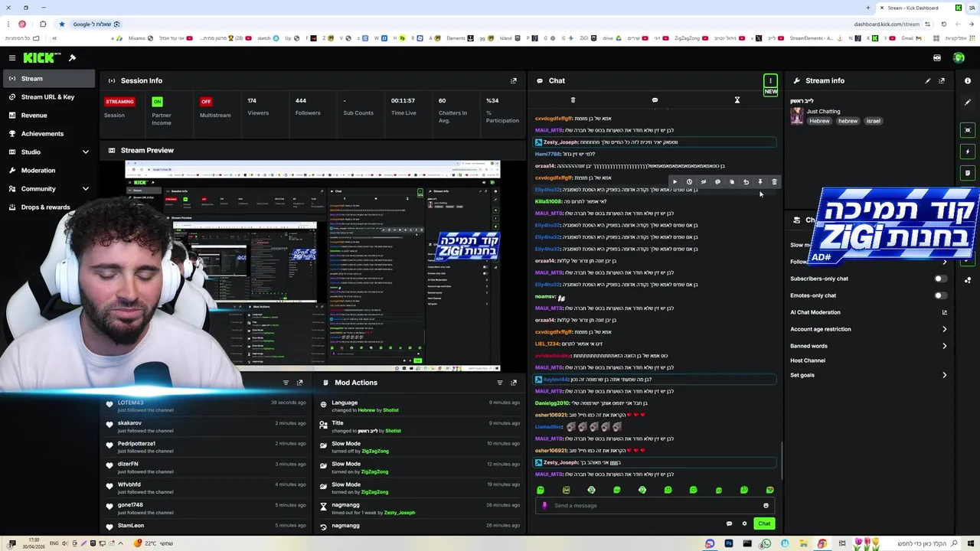
Task: Toggle the Partner Income ON indicator
Action: point(157,102)
